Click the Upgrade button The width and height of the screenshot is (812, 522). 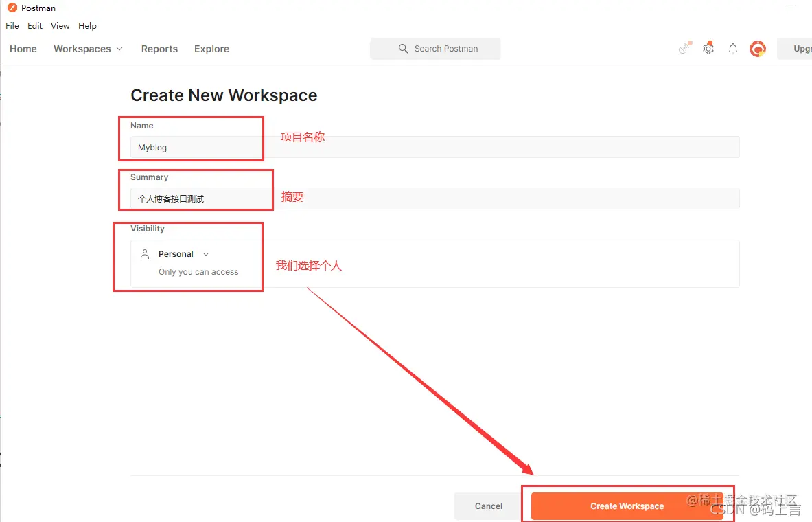click(x=795, y=49)
